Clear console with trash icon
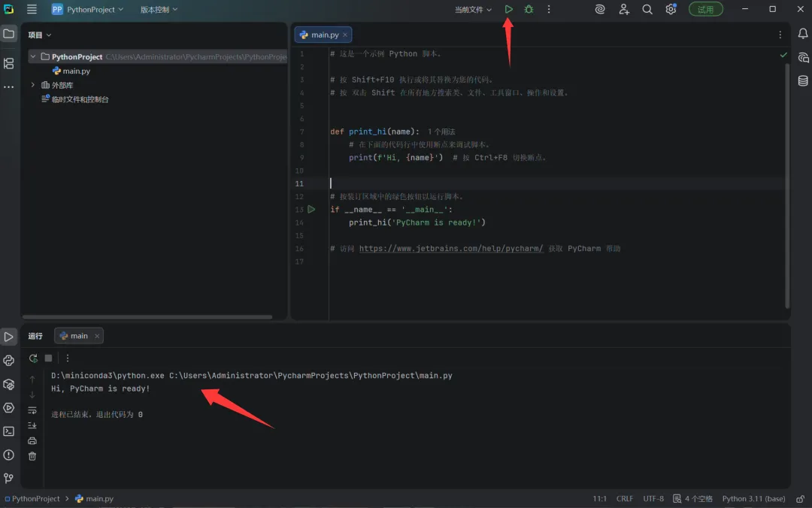 click(x=32, y=456)
